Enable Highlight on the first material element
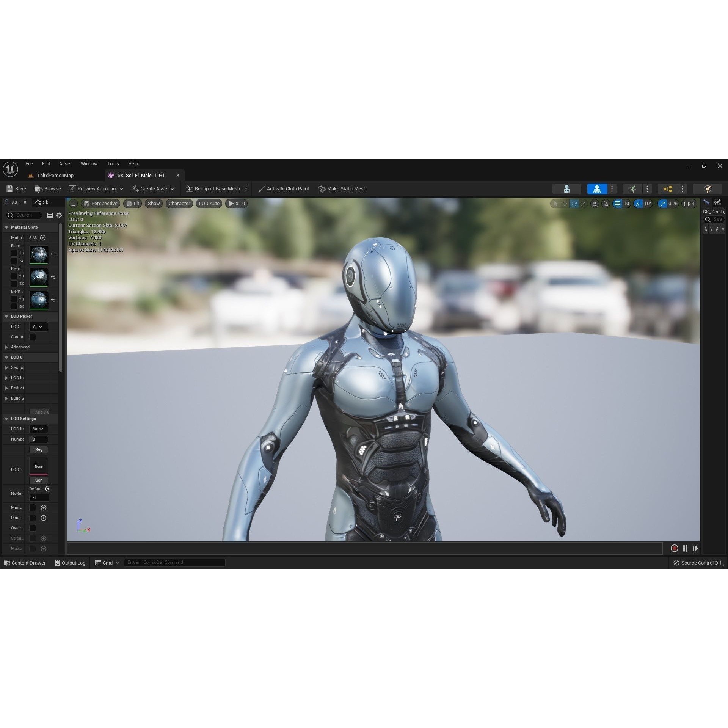Screen dimensions: 728x728 point(14,253)
